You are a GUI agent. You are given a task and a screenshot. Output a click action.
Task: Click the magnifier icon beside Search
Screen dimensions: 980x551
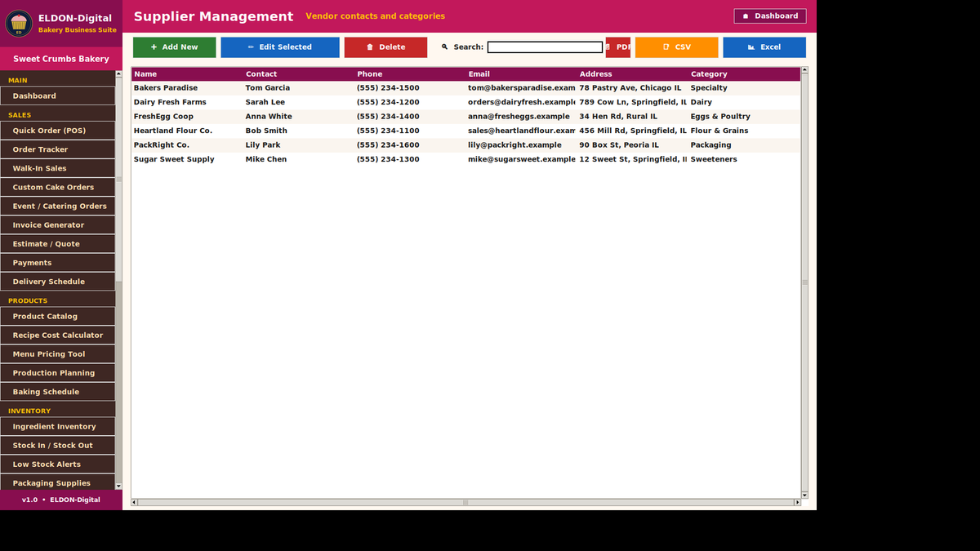(x=445, y=47)
